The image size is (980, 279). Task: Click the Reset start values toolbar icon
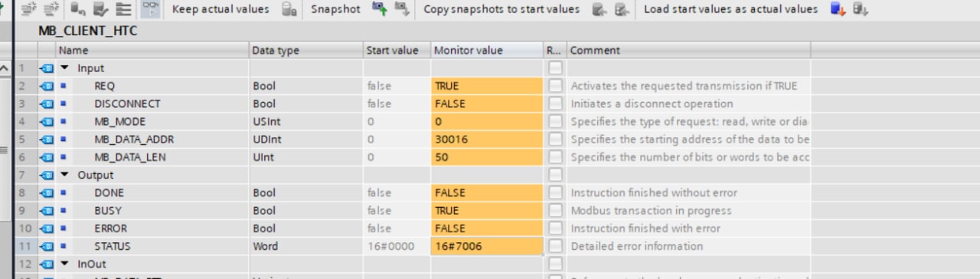click(79, 9)
